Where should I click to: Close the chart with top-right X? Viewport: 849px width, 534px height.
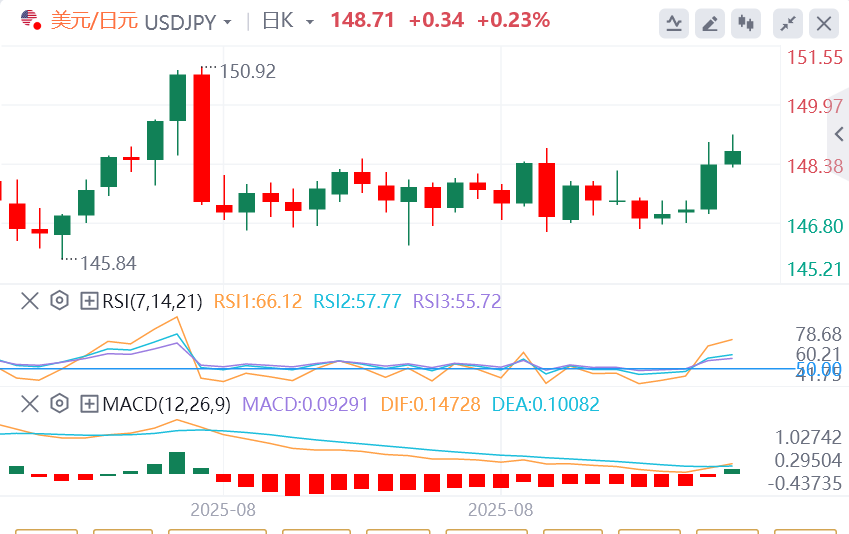coord(823,22)
